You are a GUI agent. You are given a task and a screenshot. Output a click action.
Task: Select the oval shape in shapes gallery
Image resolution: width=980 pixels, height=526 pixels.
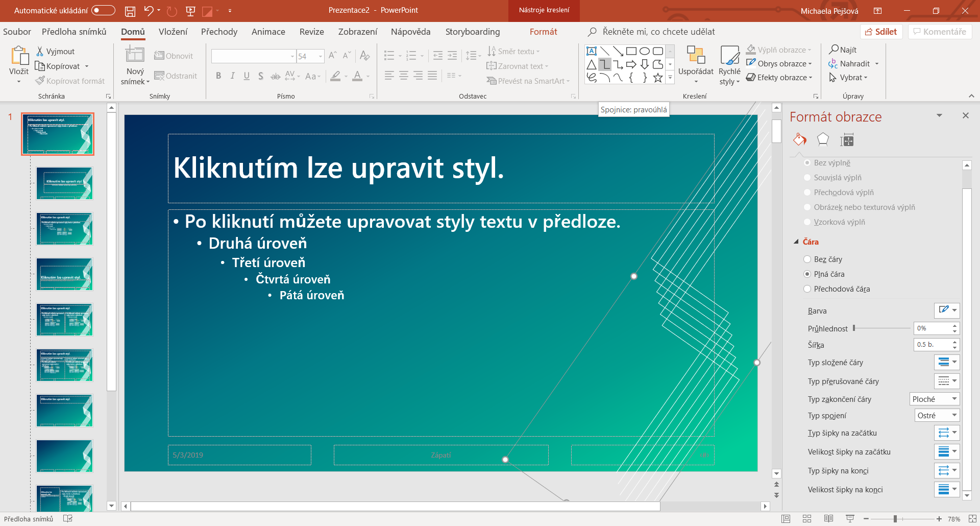[x=645, y=51]
